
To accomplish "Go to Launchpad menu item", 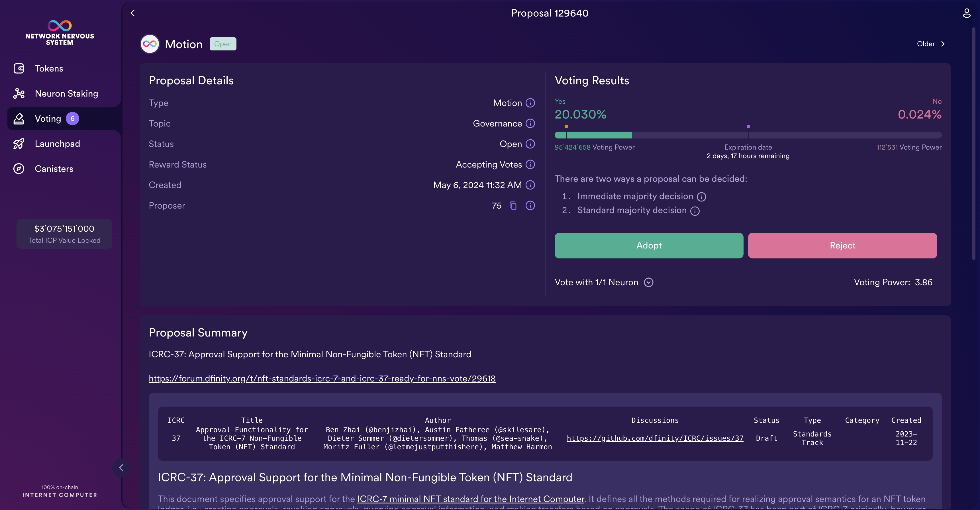I will point(57,144).
